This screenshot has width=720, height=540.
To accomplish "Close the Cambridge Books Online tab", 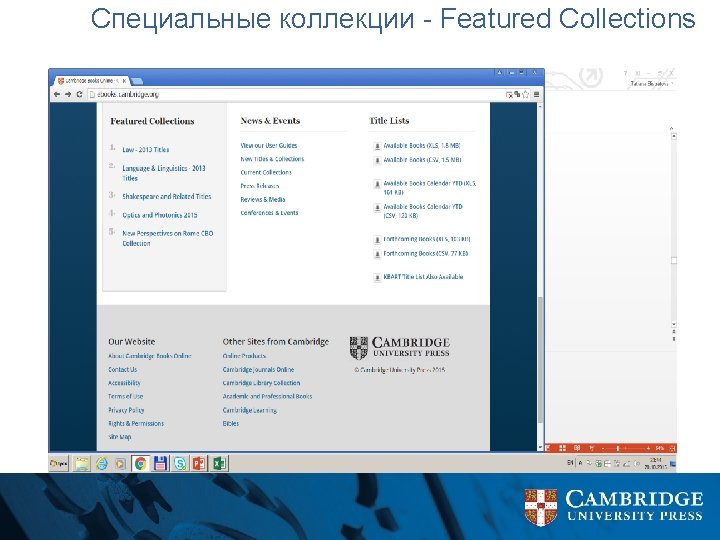I will (x=124, y=81).
